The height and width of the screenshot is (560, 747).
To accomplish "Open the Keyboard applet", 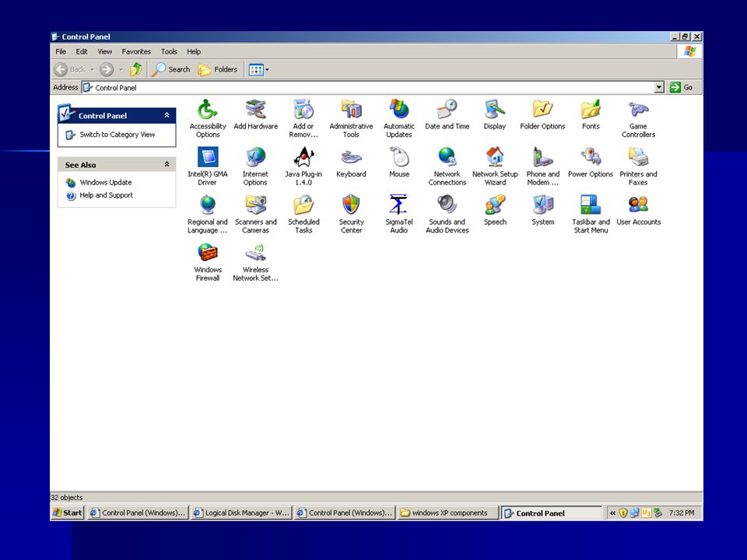I will [351, 163].
